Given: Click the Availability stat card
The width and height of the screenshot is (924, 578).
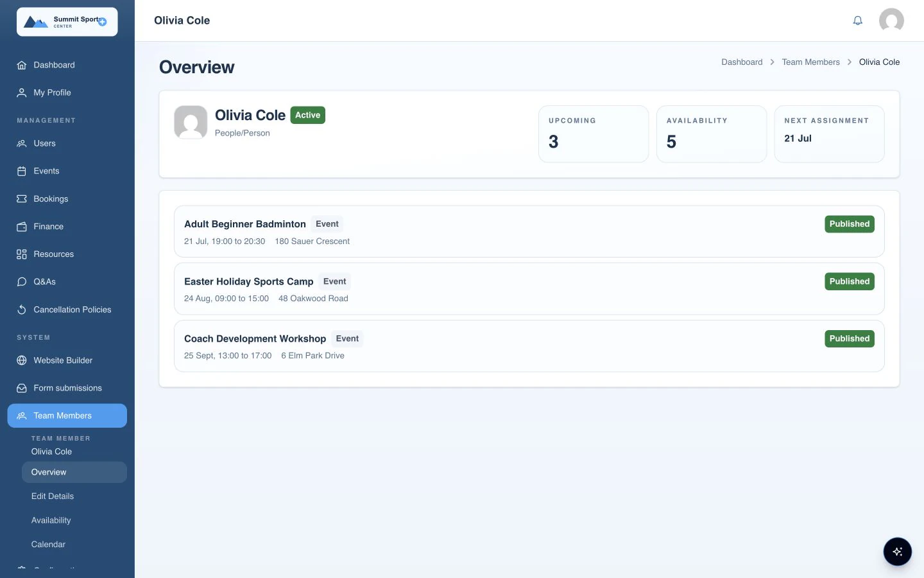Looking at the screenshot, I should [x=712, y=134].
